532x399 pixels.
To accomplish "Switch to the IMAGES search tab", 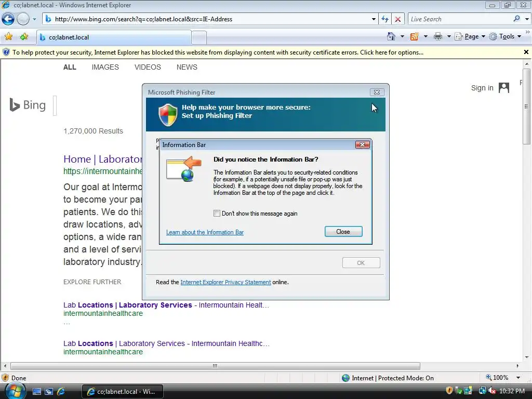I will (x=105, y=67).
